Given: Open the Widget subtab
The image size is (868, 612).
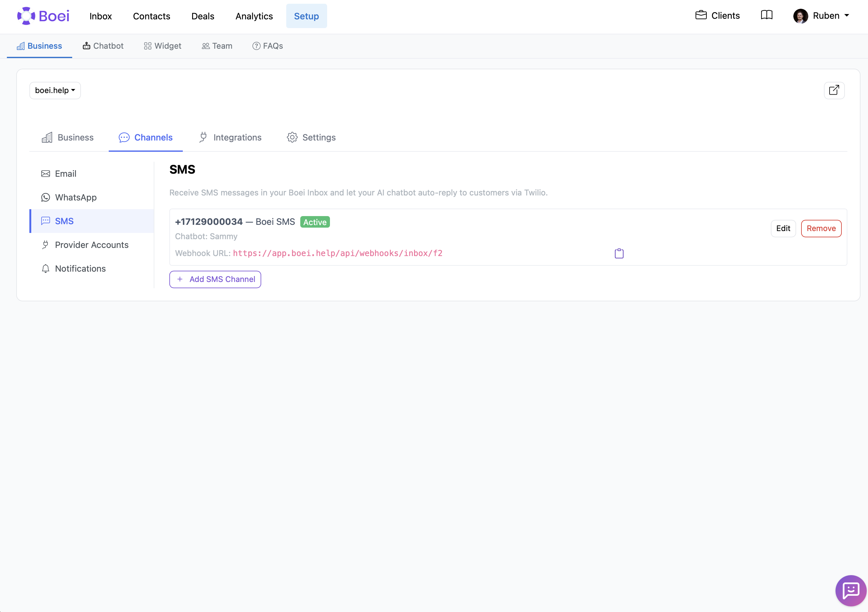Looking at the screenshot, I should 162,46.
